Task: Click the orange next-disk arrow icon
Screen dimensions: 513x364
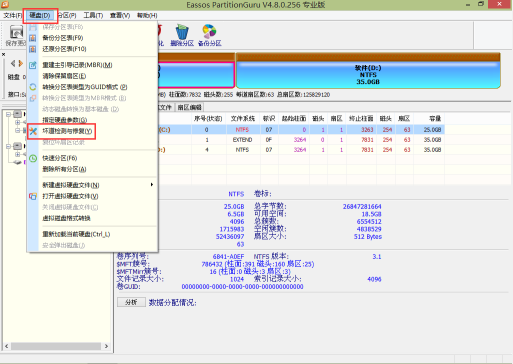Action: pyautogui.click(x=21, y=63)
